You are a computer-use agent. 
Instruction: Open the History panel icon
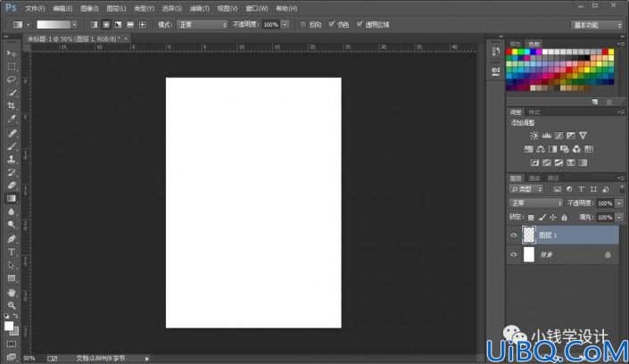(496, 52)
